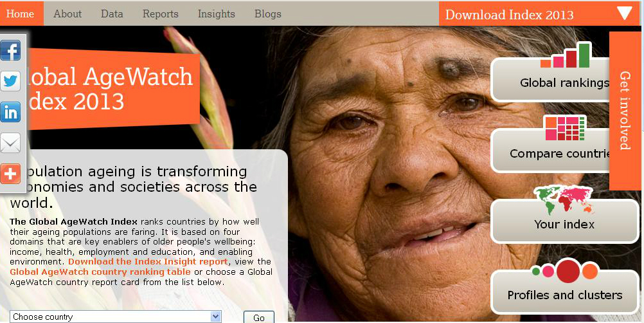Open more sharing options with the orange plus
Image resolution: width=644 pixels, height=323 pixels.
(10, 174)
